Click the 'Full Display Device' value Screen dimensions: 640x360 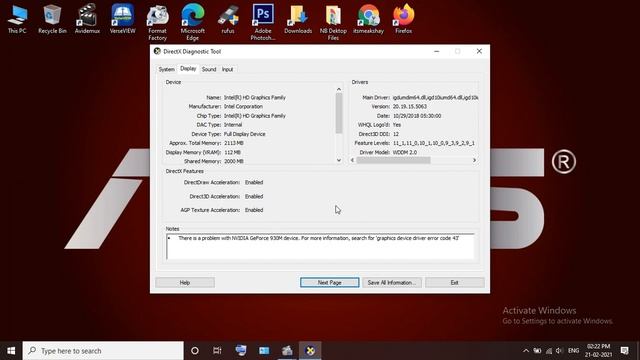[x=244, y=134]
